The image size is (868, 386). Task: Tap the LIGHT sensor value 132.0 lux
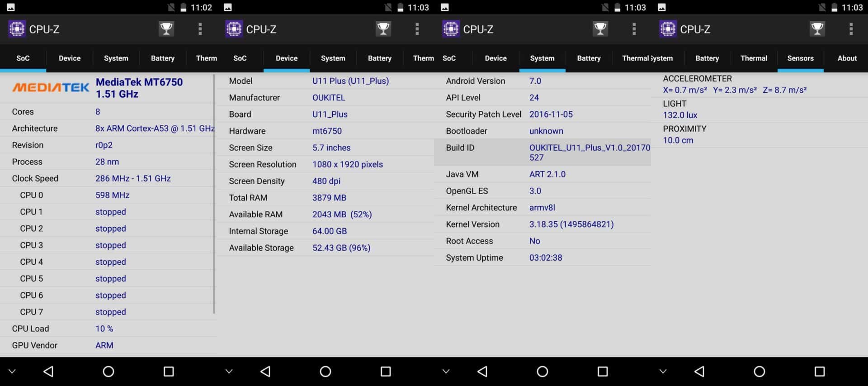(x=680, y=115)
